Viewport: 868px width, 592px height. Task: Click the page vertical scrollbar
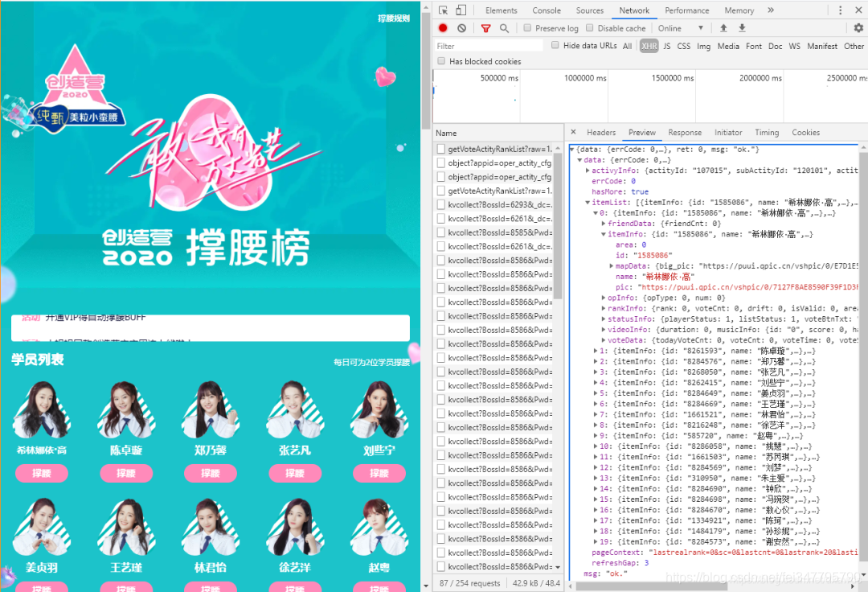(425, 70)
